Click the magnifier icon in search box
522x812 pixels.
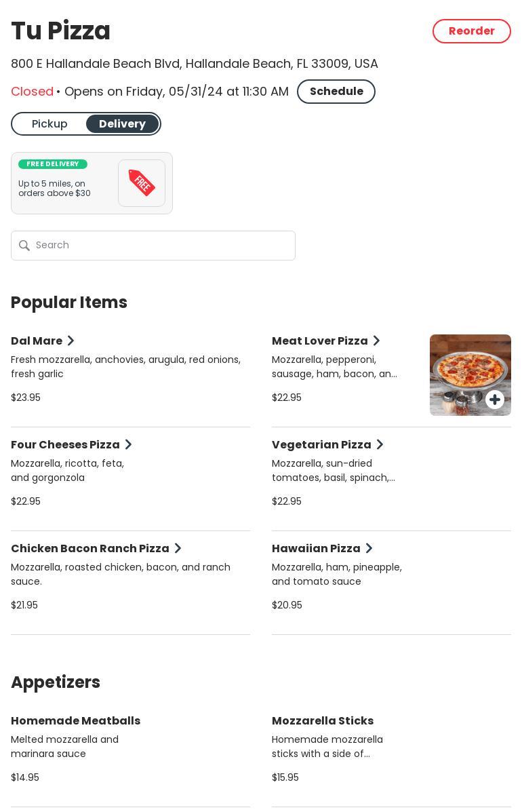point(24,246)
